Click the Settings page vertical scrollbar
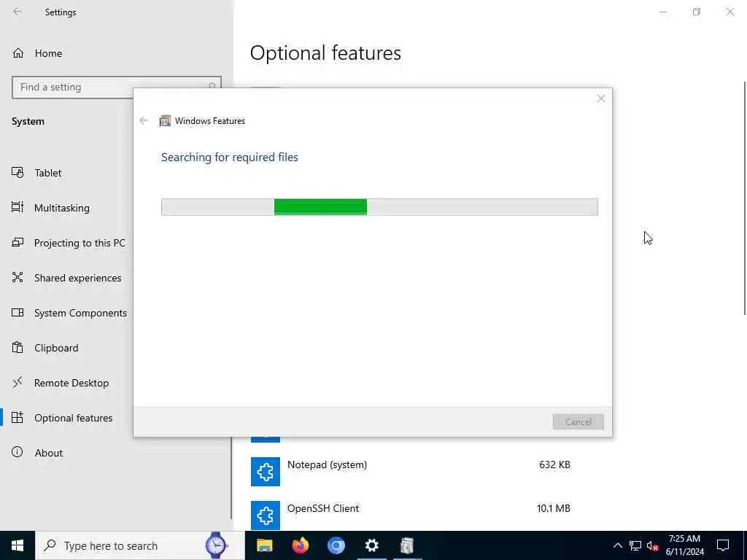Image resolution: width=747 pixels, height=560 pixels. (x=744, y=198)
